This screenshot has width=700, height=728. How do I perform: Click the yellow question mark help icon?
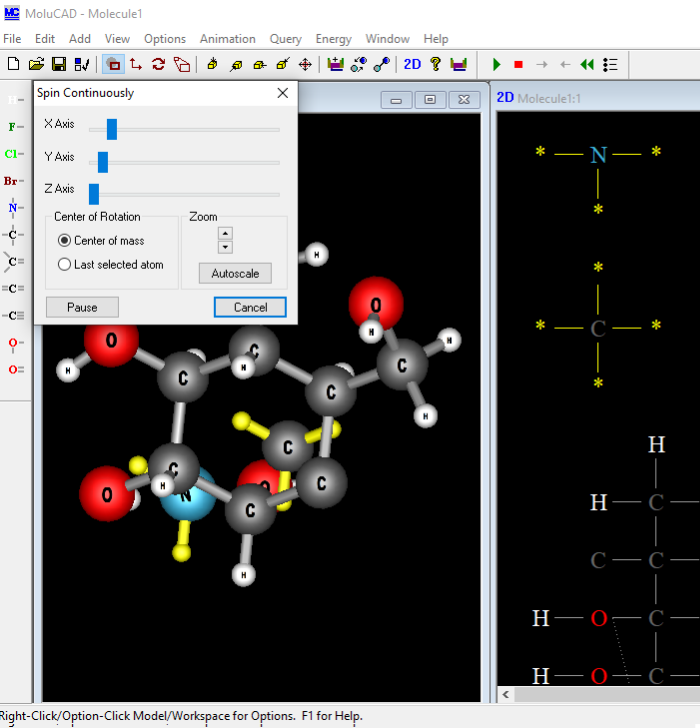[x=435, y=64]
